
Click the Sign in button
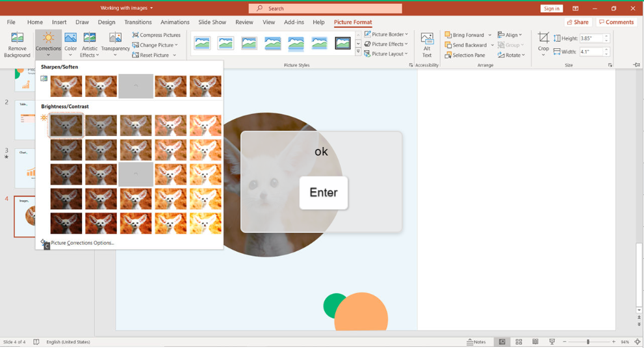[x=551, y=8]
